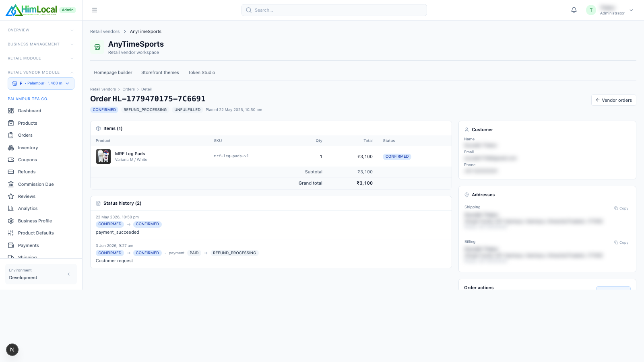Switch to the Token Studio tab
The image size is (644, 362).
coord(202,72)
